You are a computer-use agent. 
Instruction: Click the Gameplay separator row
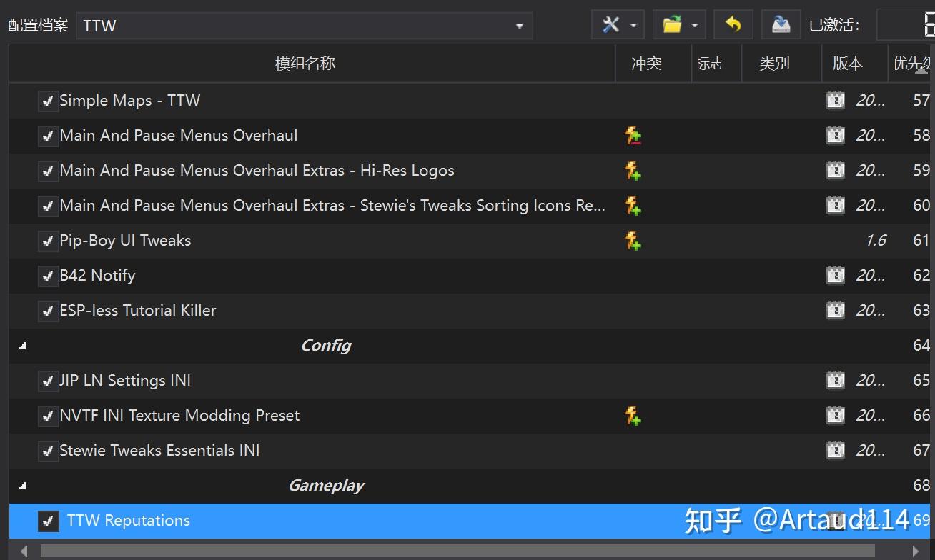click(325, 486)
